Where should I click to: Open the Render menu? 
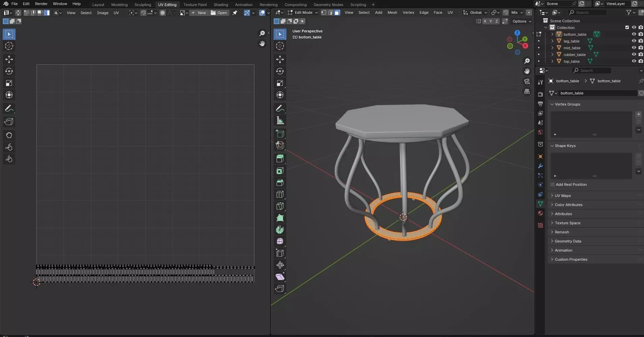(41, 4)
